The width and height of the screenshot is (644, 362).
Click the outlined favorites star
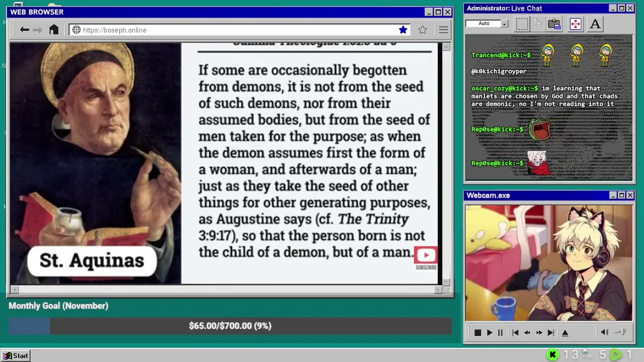coord(423,30)
